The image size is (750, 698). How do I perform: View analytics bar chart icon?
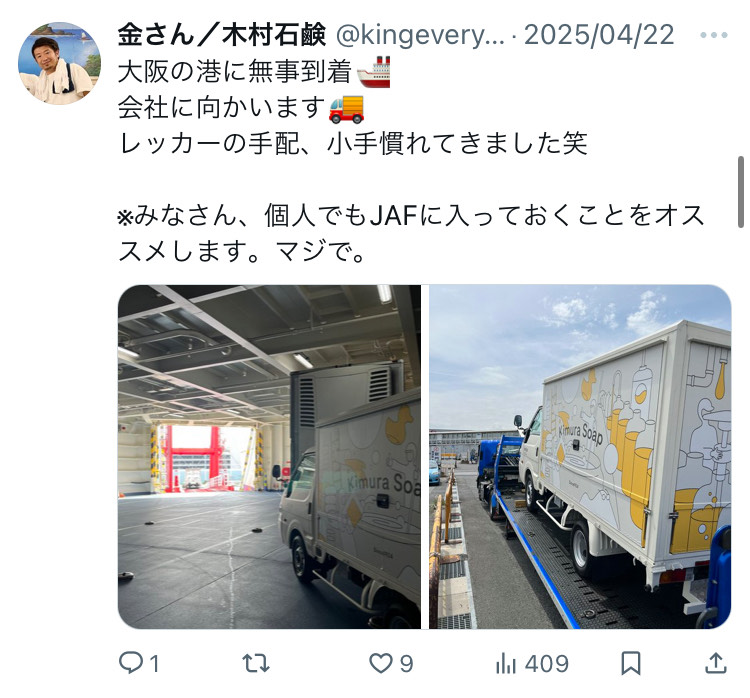(x=506, y=664)
